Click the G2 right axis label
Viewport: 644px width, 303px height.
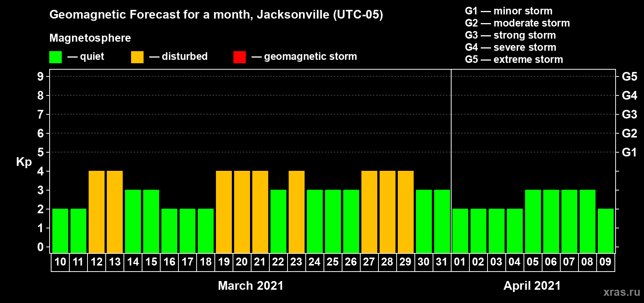tap(630, 133)
